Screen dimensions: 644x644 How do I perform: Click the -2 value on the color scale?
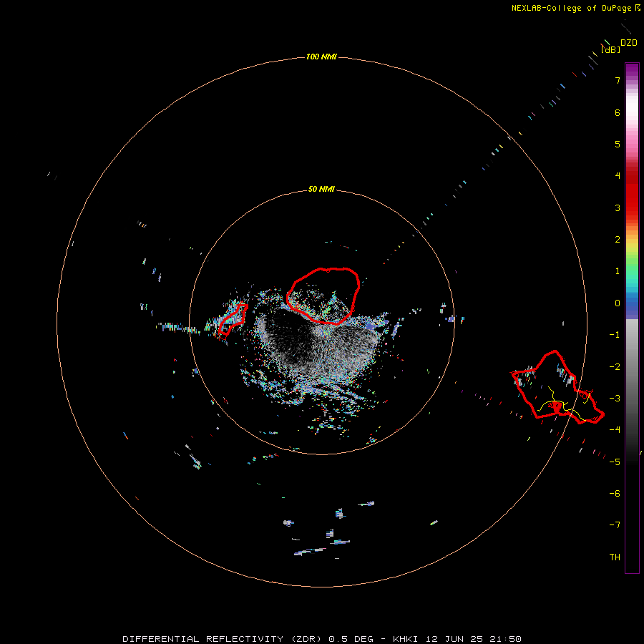point(615,367)
